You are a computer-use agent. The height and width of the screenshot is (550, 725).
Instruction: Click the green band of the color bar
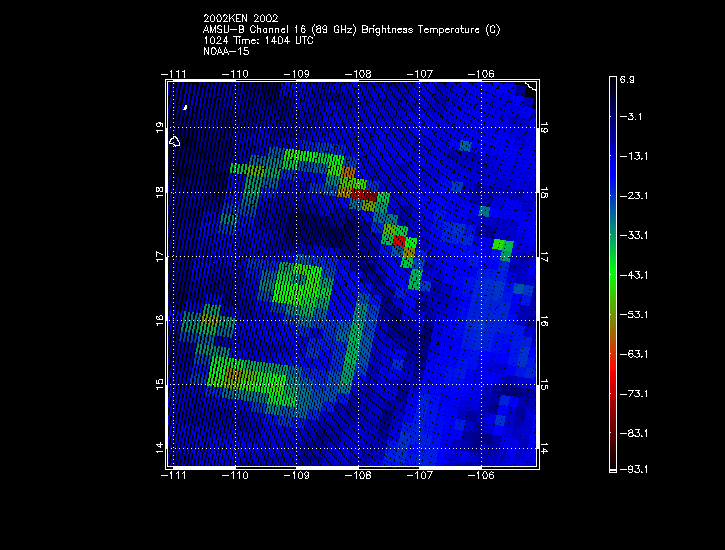pos(613,275)
